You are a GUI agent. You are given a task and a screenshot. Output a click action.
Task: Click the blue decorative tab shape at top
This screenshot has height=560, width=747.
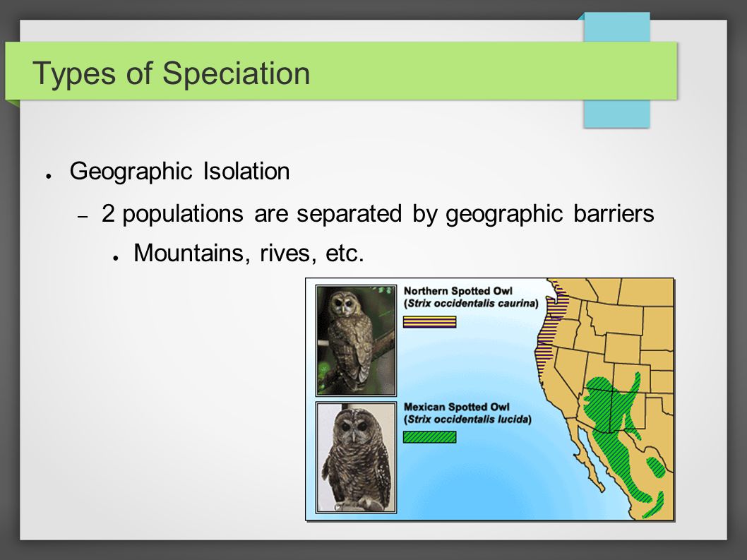tap(616, 70)
